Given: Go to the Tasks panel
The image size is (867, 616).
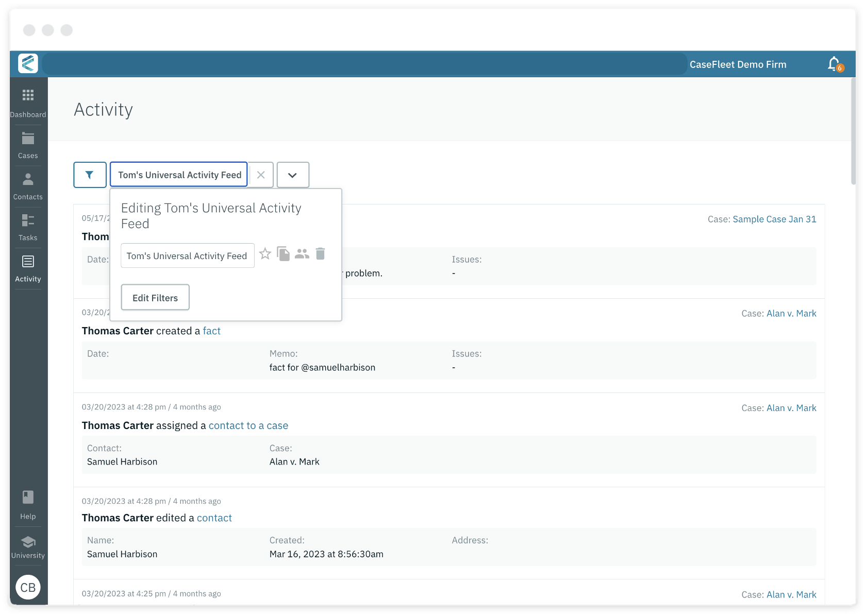Looking at the screenshot, I should [28, 226].
